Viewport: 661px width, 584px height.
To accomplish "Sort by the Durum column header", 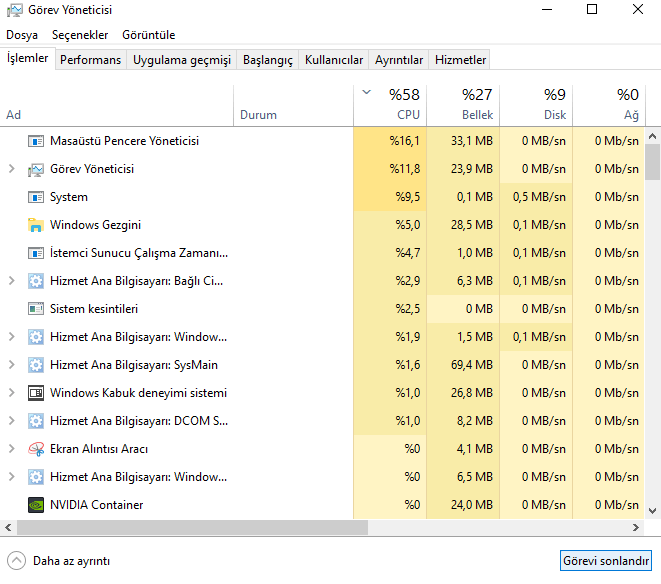I will tap(293, 106).
